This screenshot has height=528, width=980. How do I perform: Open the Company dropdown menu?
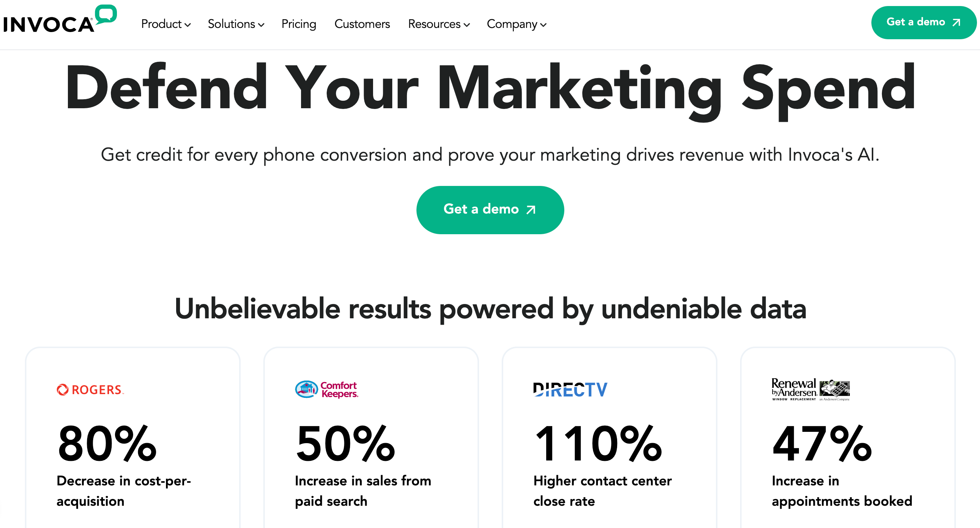pyautogui.click(x=517, y=24)
